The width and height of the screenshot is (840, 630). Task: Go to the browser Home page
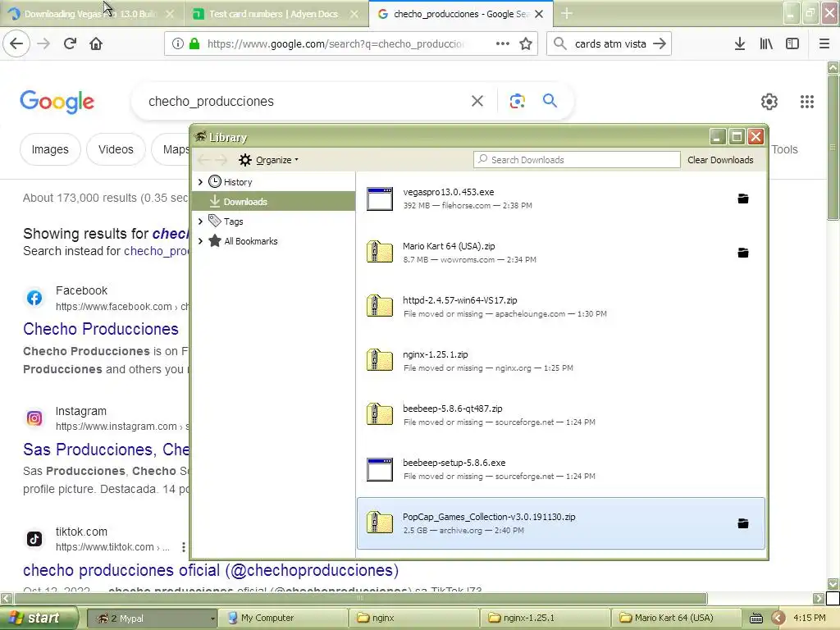click(x=96, y=43)
